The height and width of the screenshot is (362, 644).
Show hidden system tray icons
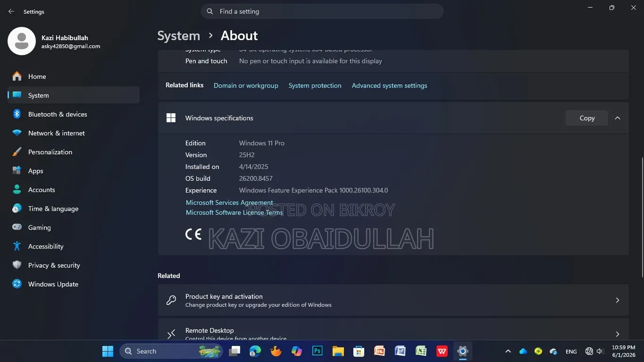point(508,351)
